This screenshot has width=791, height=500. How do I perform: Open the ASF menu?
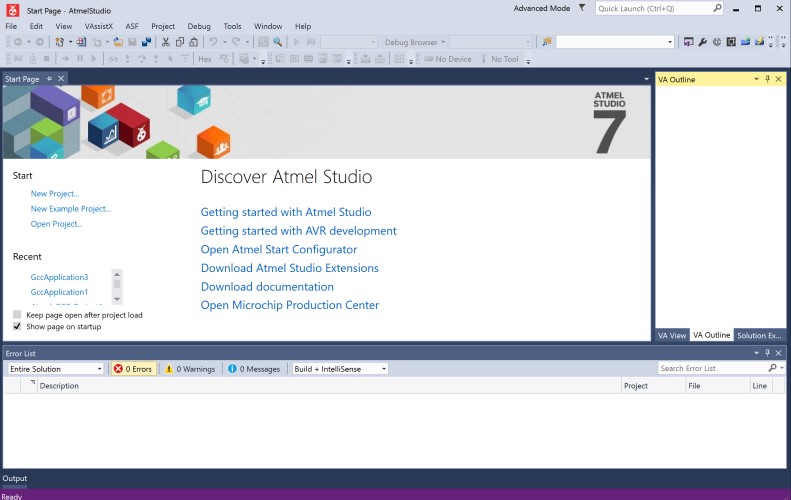[x=132, y=26]
